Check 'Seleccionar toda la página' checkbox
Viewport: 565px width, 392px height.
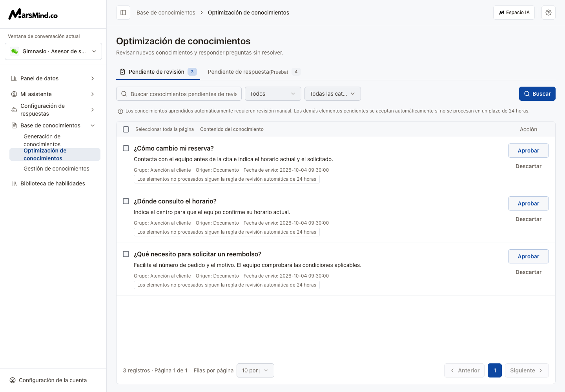tap(126, 129)
